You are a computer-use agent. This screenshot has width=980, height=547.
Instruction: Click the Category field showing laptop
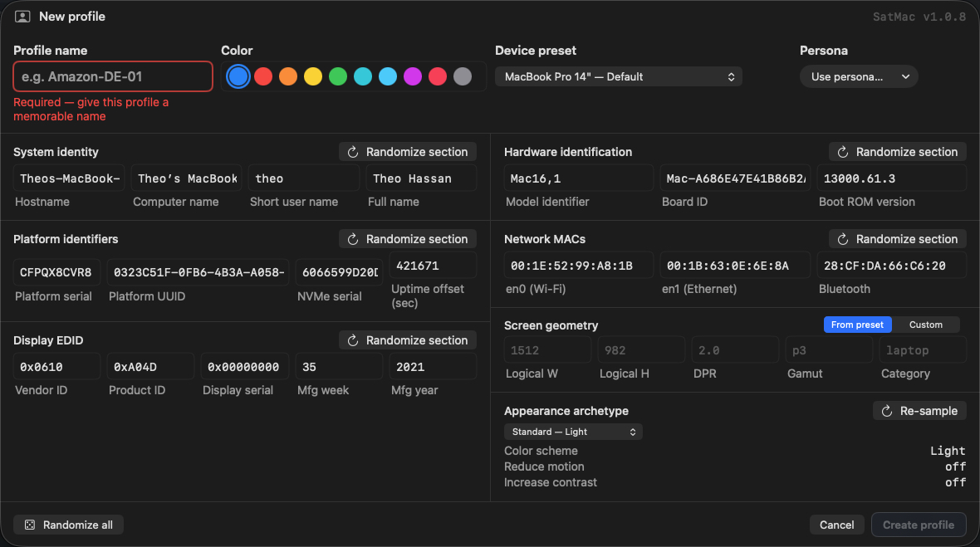point(924,350)
